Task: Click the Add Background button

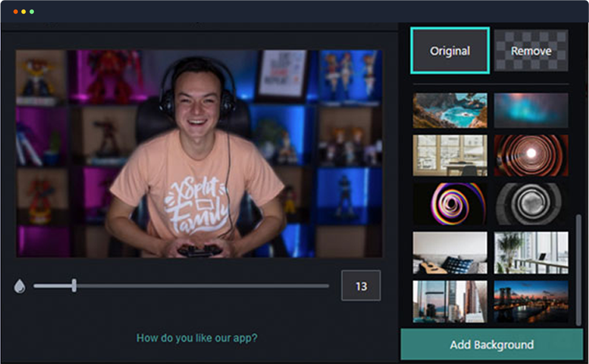Action: [x=491, y=345]
